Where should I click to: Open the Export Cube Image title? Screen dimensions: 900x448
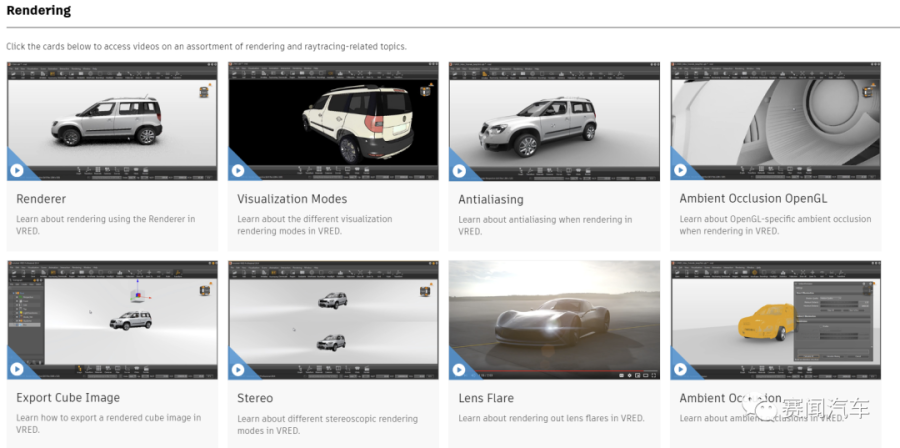[x=69, y=398]
